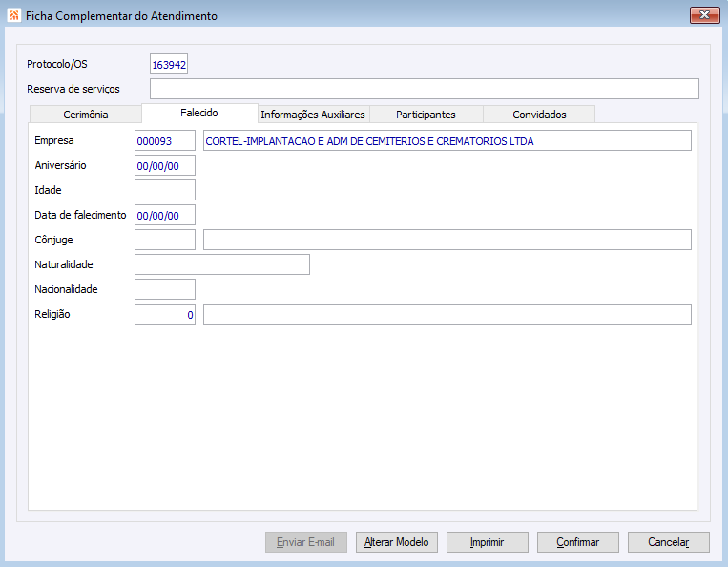The width and height of the screenshot is (728, 567).
Task: Select the Falecido tab
Action: [x=199, y=113]
